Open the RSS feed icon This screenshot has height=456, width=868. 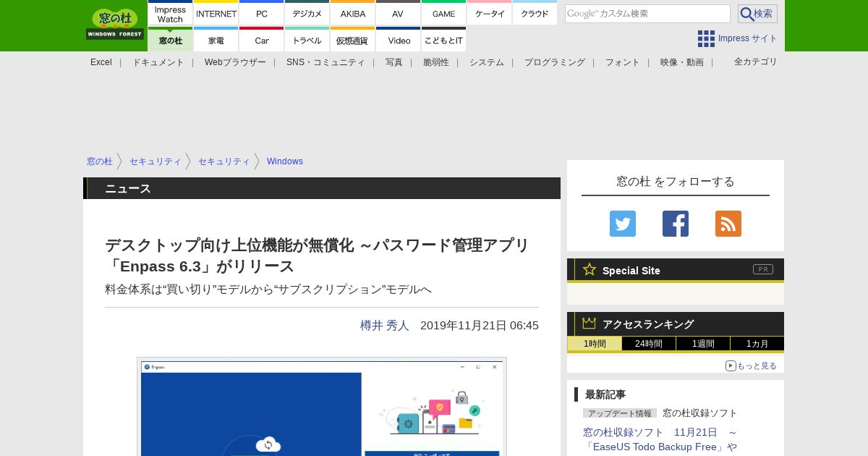(x=728, y=224)
